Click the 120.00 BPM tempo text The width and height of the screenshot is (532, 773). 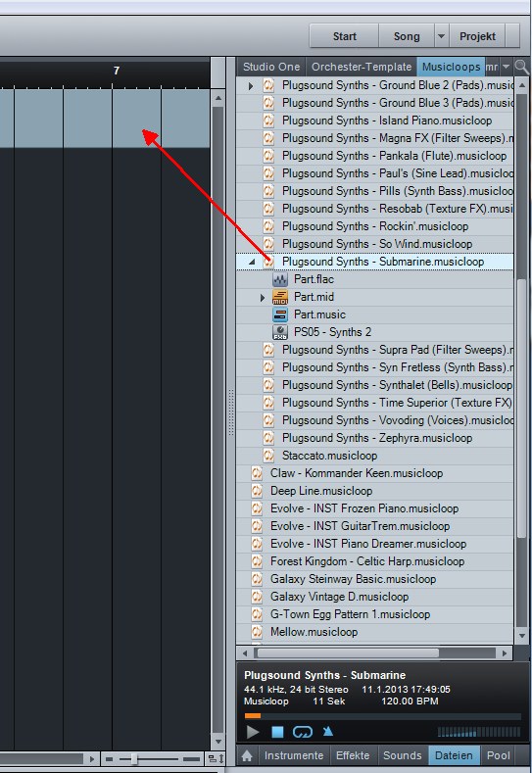[410, 701]
